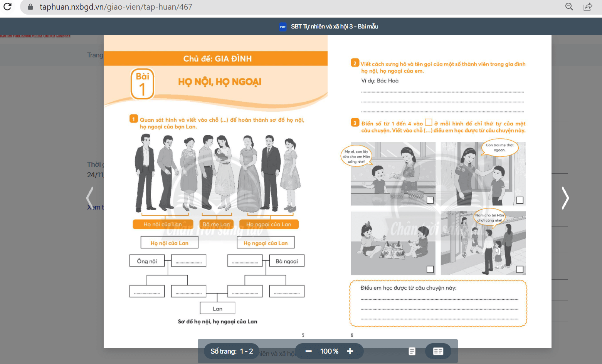Click the blank dotted box beside Ông nội
The width and height of the screenshot is (602, 364).
(x=188, y=261)
